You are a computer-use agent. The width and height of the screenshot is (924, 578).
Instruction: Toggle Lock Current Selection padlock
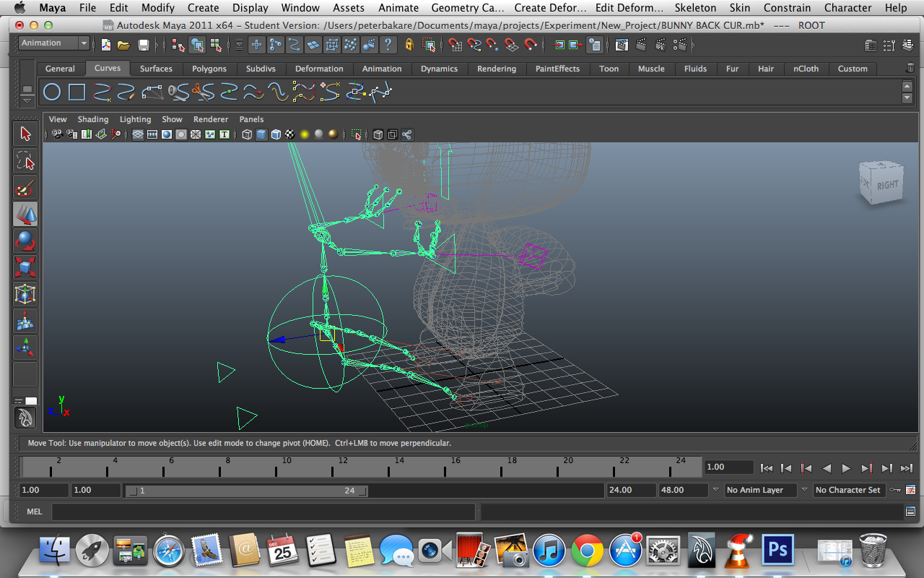point(409,45)
